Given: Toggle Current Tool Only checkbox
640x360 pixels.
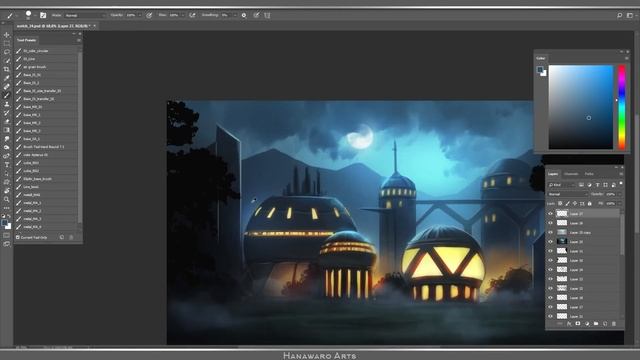Looking at the screenshot, I should [x=18, y=237].
